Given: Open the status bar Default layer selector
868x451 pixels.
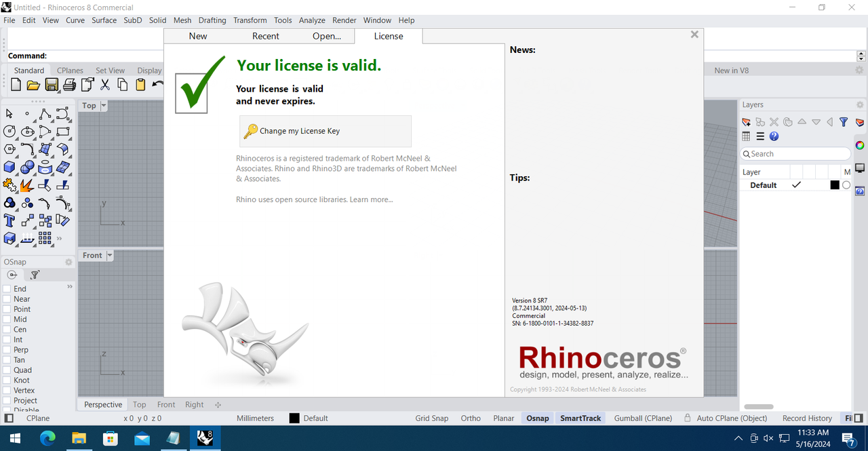Looking at the screenshot, I should 309,418.
